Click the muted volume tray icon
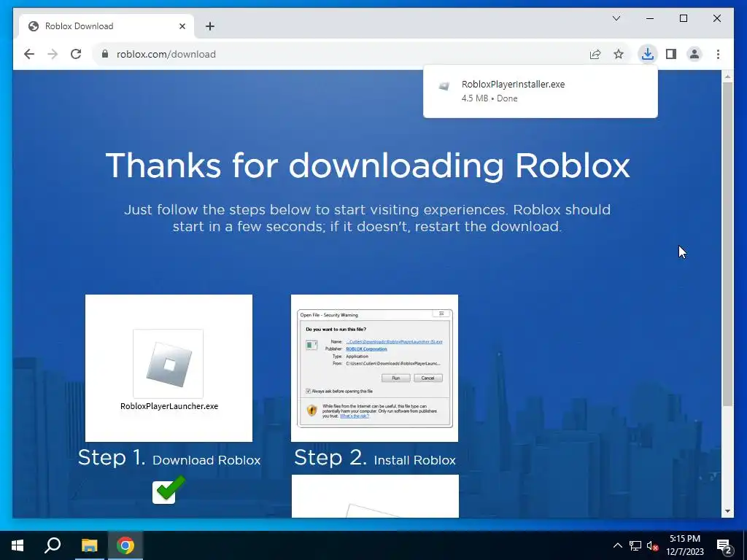This screenshot has height=560, width=747. click(x=653, y=545)
